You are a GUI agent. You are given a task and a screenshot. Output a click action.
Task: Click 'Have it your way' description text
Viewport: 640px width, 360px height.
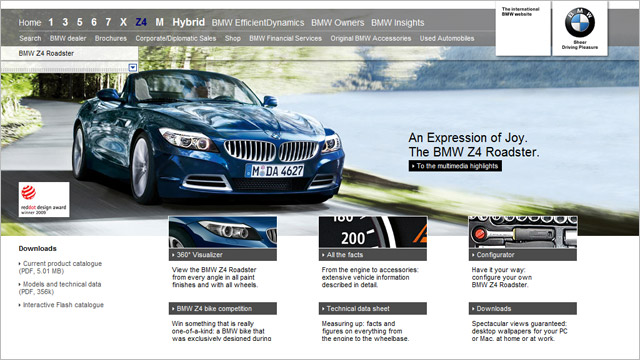[x=502, y=277]
